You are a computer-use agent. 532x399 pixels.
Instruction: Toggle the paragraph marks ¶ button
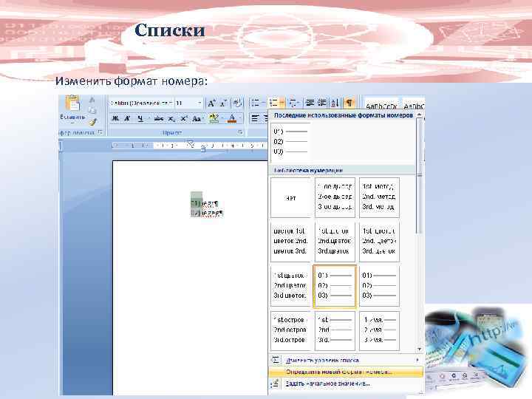click(349, 103)
